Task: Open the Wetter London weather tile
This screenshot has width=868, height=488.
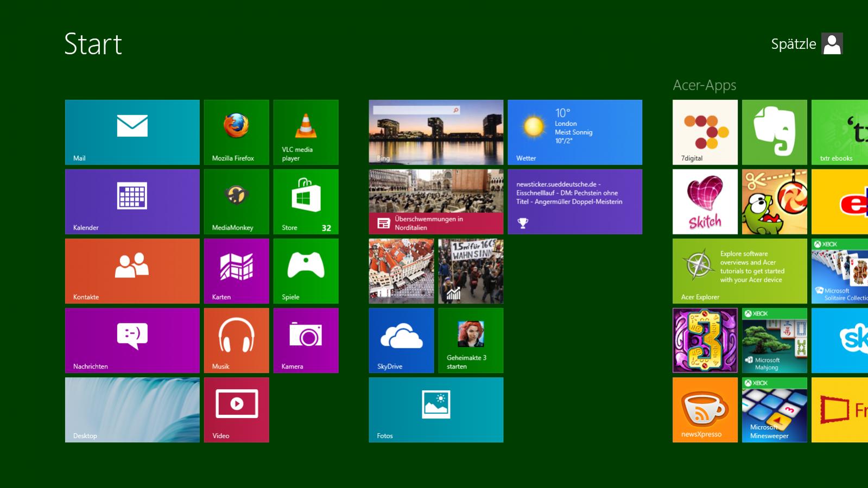Action: point(575,132)
